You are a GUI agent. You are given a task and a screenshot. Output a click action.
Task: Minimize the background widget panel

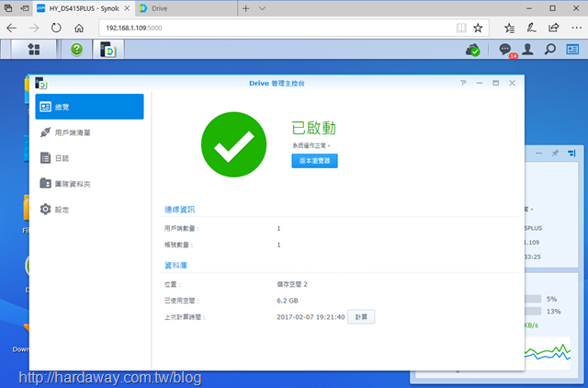539,154
